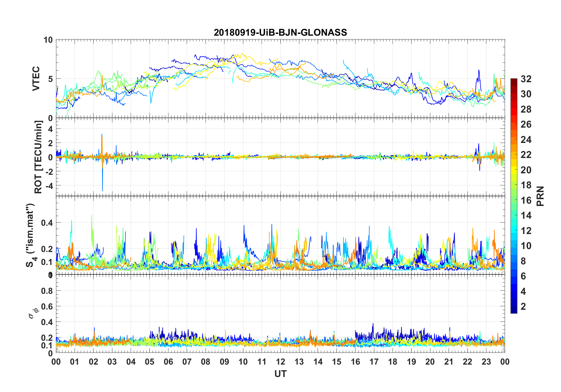Click PRN colorbar tick label "18"
561x392 pixels.
[x=526, y=185]
